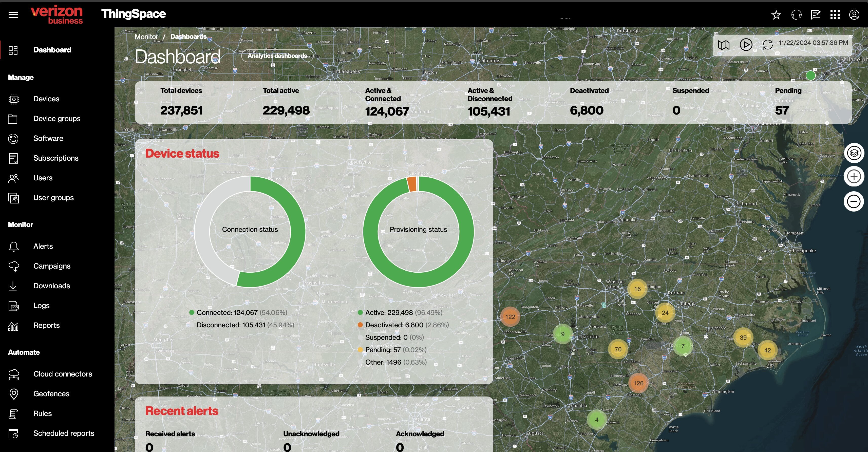Click the Monitor breadcrumb link
This screenshot has height=452, width=868.
tap(146, 37)
